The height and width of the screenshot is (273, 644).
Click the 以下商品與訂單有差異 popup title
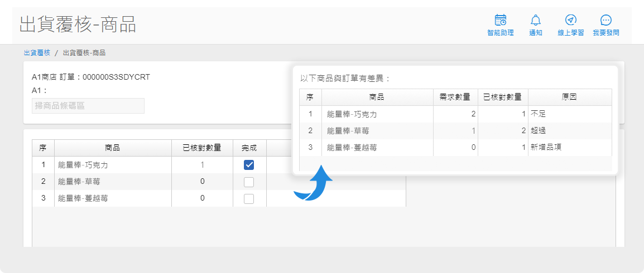tap(344, 79)
